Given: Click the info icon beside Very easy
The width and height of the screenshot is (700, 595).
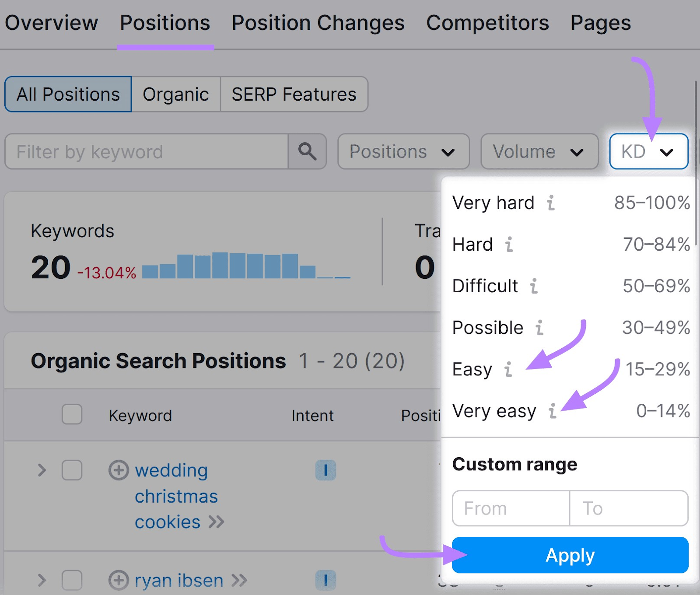Looking at the screenshot, I should [x=552, y=411].
